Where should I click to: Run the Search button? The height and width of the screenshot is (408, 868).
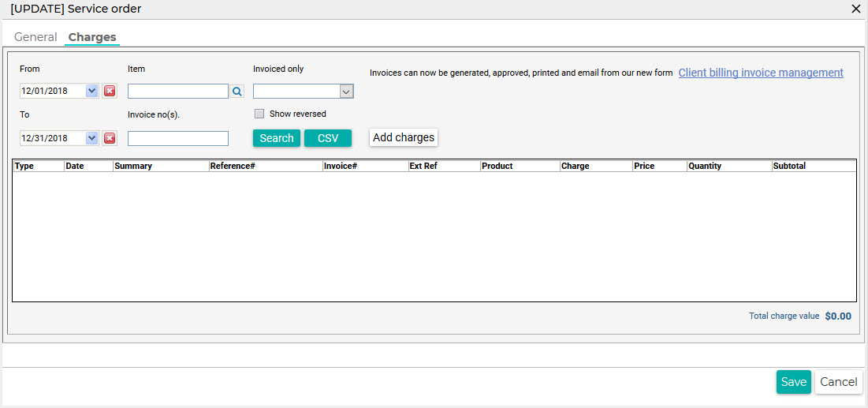[277, 138]
